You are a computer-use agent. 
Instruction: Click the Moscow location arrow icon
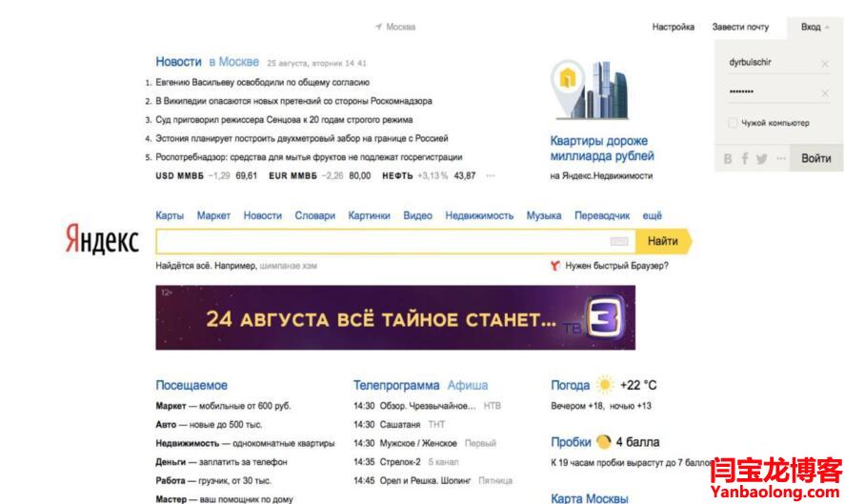point(378,27)
